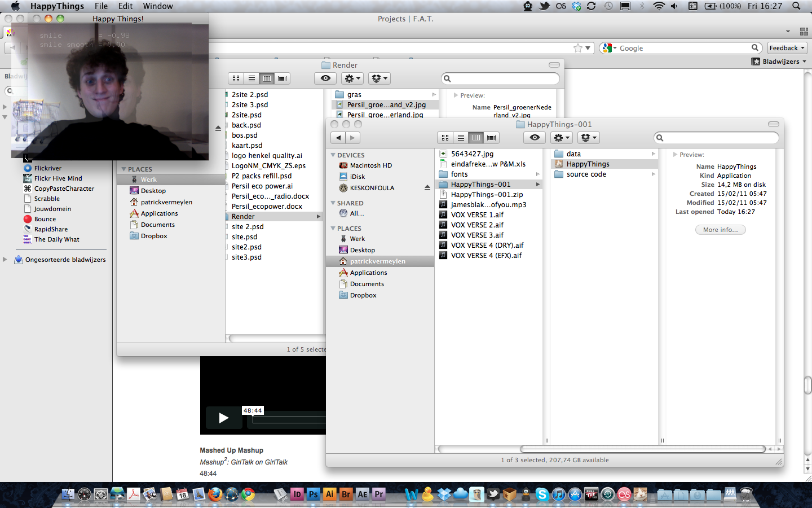
Task: Click Quick Look eye icon in HappyThings-001 window
Action: pyautogui.click(x=535, y=137)
